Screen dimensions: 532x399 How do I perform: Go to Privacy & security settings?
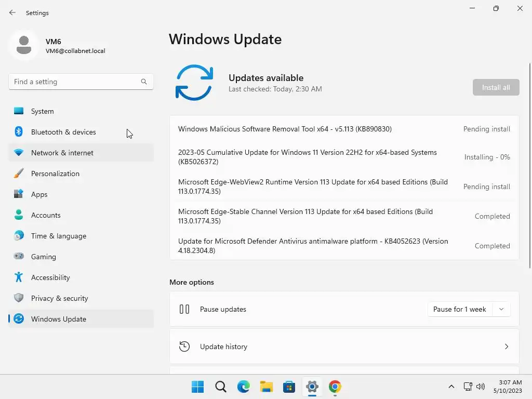81,298
